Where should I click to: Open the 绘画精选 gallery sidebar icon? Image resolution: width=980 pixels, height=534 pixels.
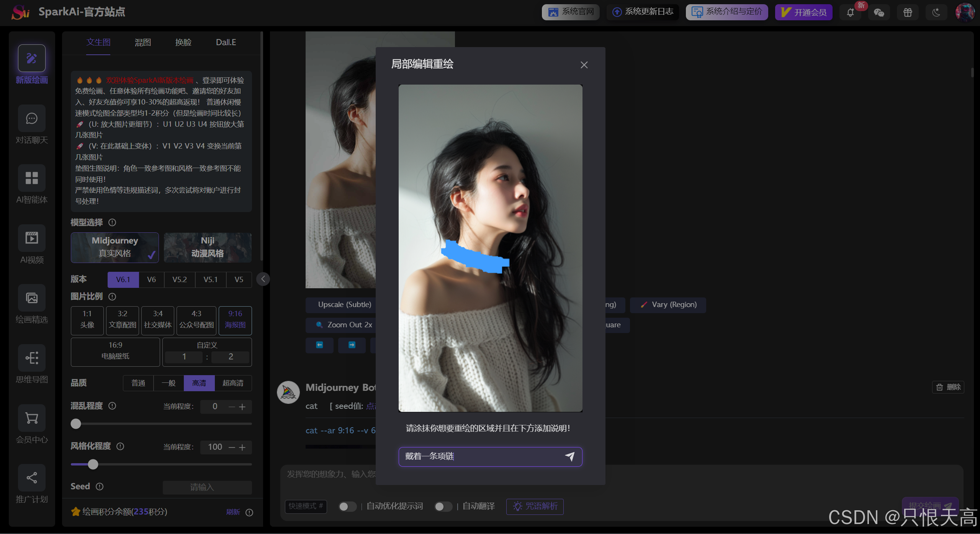click(32, 298)
